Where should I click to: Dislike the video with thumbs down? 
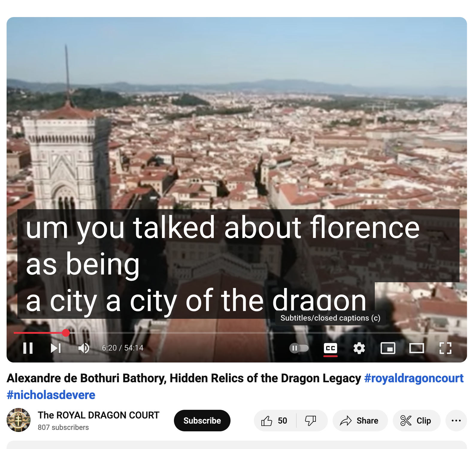click(x=310, y=421)
